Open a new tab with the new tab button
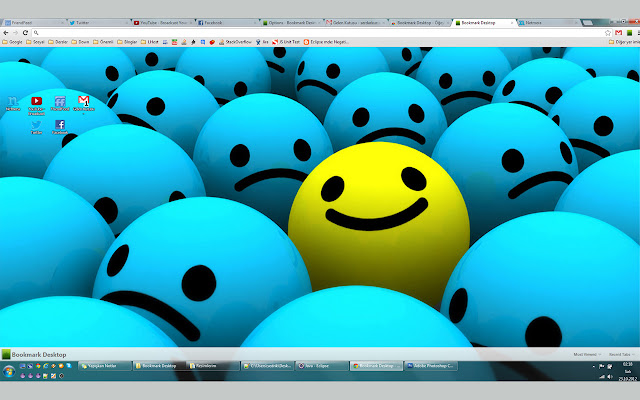The height and width of the screenshot is (400, 640). (x=588, y=23)
